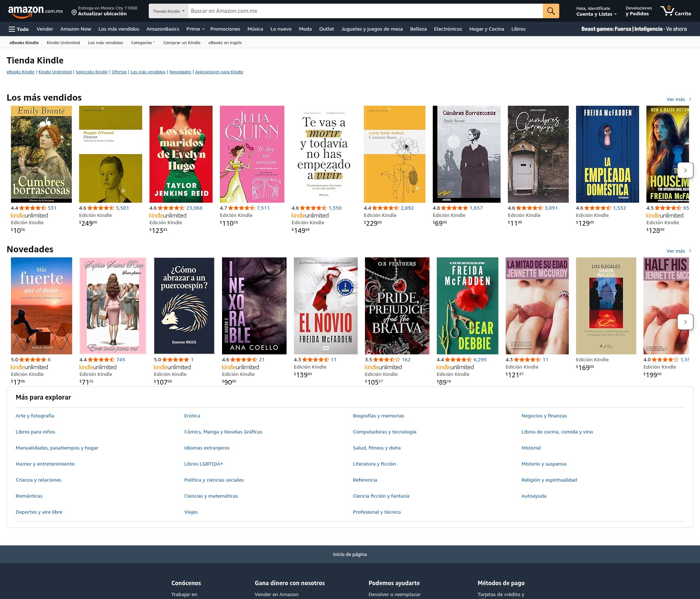Screen dimensions: 700x599
Task: Open Selección Kindle link
Action: [92, 72]
